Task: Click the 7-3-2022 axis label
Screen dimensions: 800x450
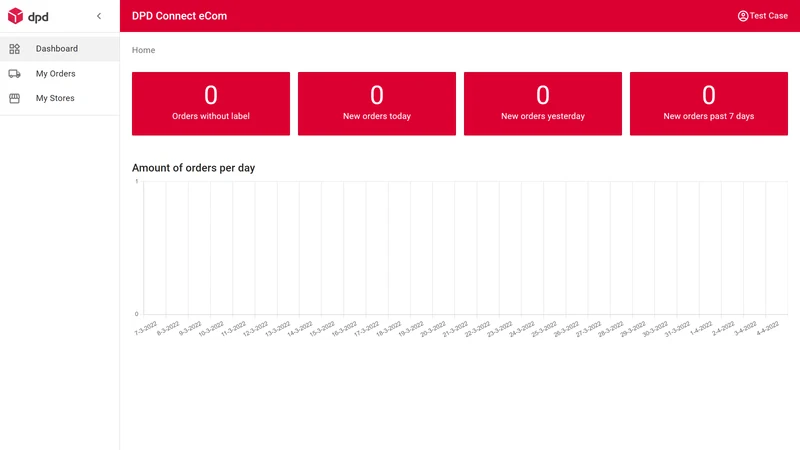Action: pyautogui.click(x=145, y=328)
